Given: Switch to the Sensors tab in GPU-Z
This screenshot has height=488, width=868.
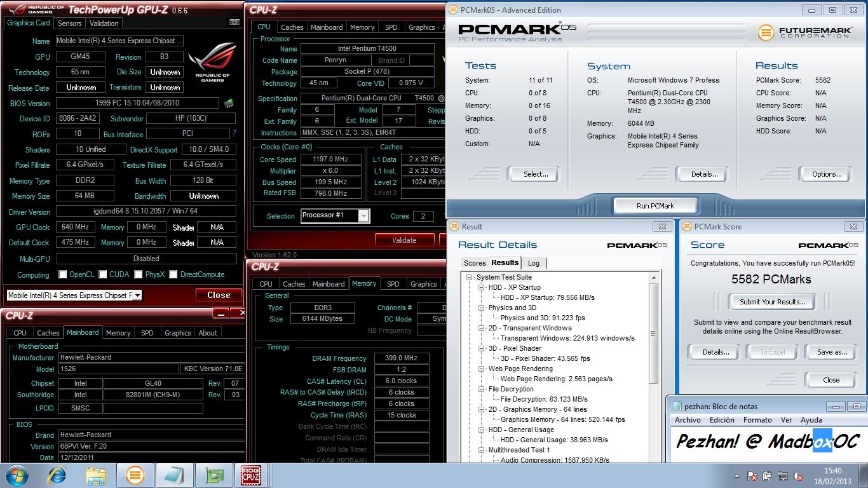Looking at the screenshot, I should tap(69, 23).
